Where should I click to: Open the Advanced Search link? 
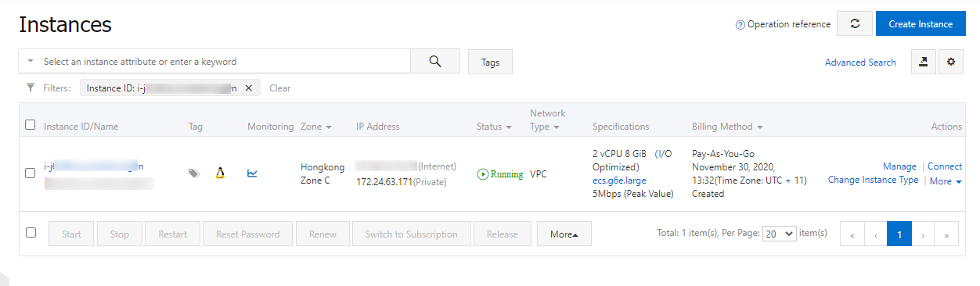860,63
